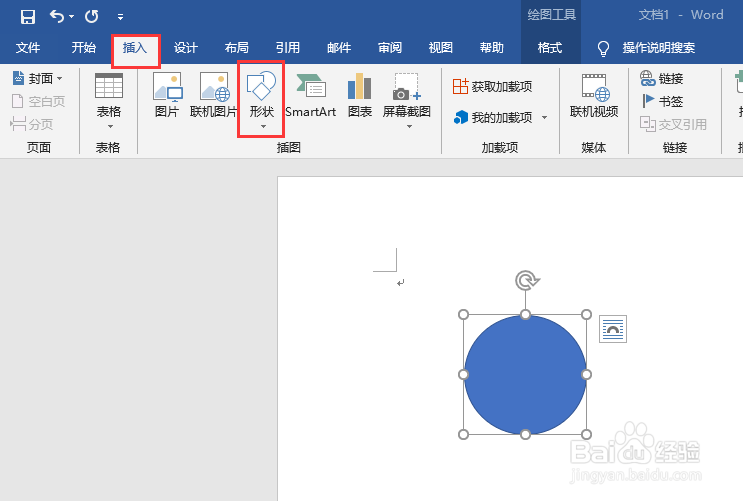This screenshot has width=743, height=501.
Task: Switch to the 帮助 tab
Action: point(492,47)
